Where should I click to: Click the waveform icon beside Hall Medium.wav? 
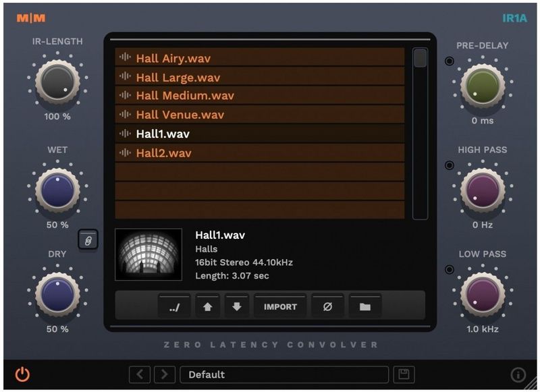(x=125, y=95)
